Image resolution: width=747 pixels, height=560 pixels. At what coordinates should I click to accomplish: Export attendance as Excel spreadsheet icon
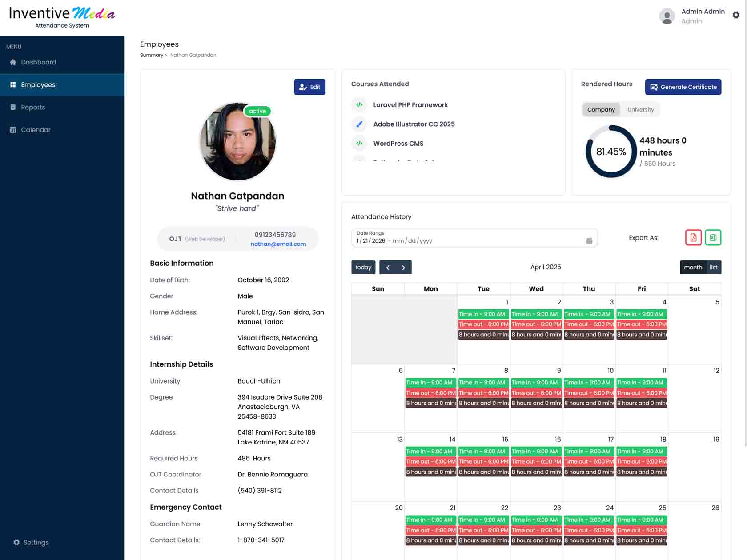pyautogui.click(x=713, y=238)
